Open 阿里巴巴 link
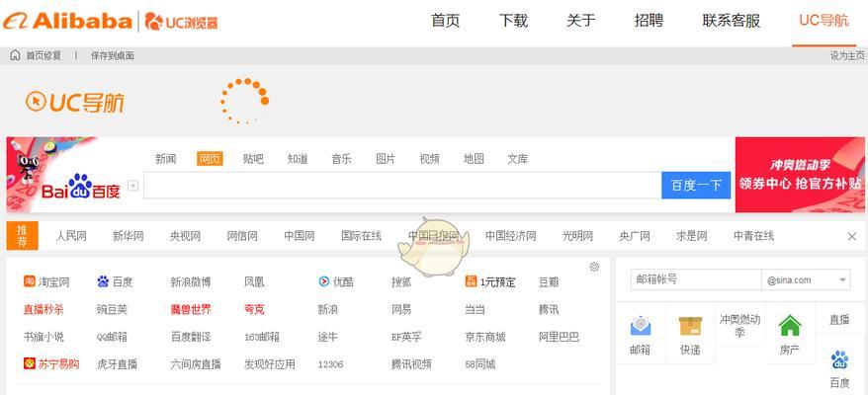This screenshot has width=868, height=395. coord(559,337)
